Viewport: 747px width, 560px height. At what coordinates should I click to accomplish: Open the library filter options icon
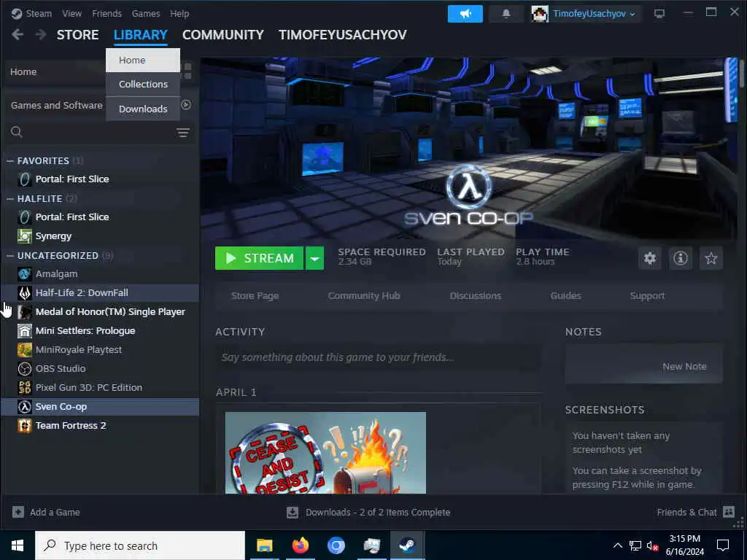[183, 133]
